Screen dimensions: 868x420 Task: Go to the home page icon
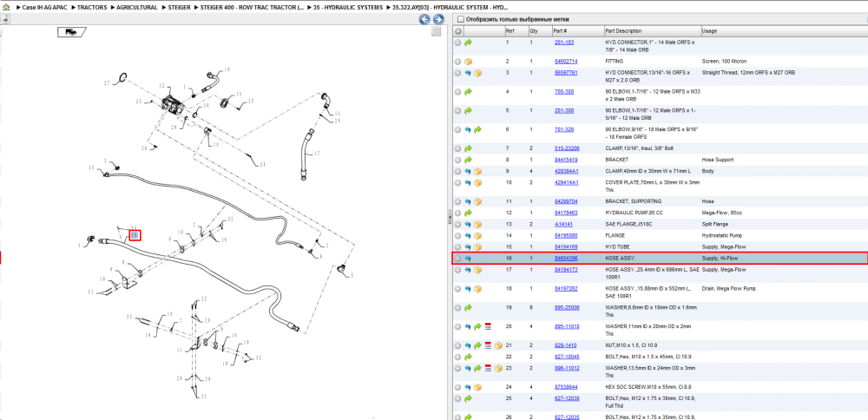coord(6,7)
